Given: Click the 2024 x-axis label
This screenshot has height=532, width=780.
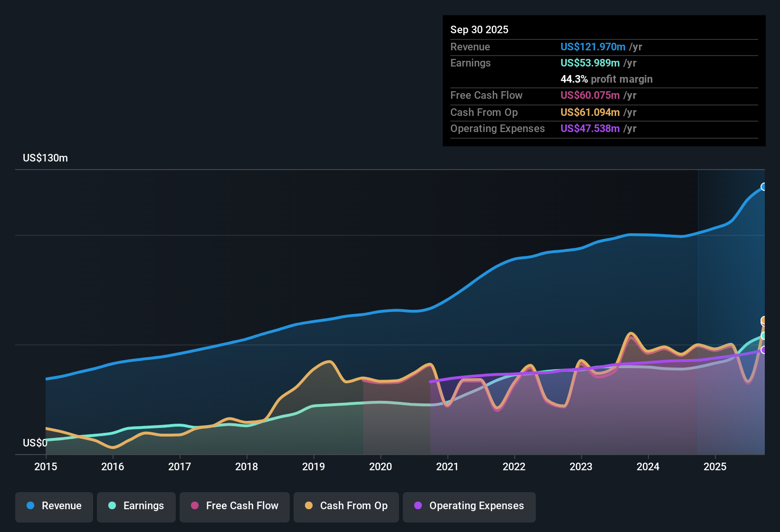Looking at the screenshot, I should (648, 466).
